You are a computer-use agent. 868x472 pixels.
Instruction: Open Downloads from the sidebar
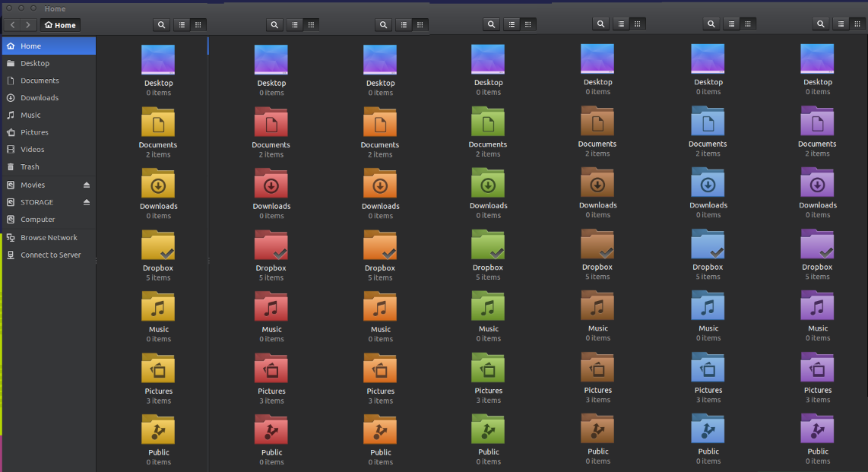click(x=49, y=97)
